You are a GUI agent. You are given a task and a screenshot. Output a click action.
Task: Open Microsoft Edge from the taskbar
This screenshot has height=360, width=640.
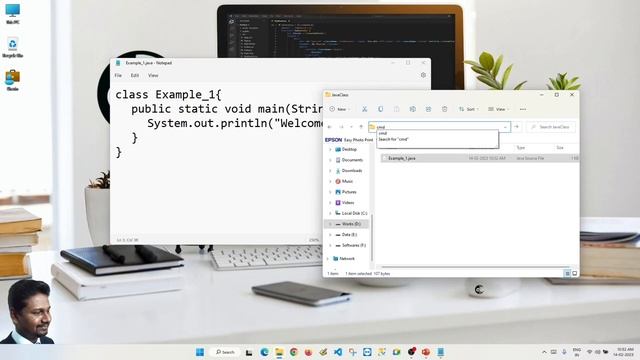coord(264,352)
